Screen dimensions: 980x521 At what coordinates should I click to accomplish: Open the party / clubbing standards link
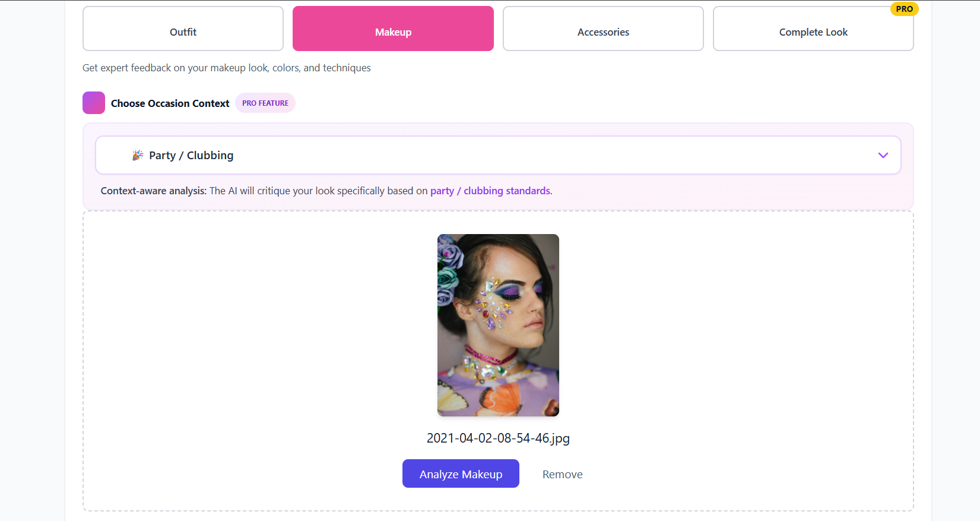(x=490, y=191)
